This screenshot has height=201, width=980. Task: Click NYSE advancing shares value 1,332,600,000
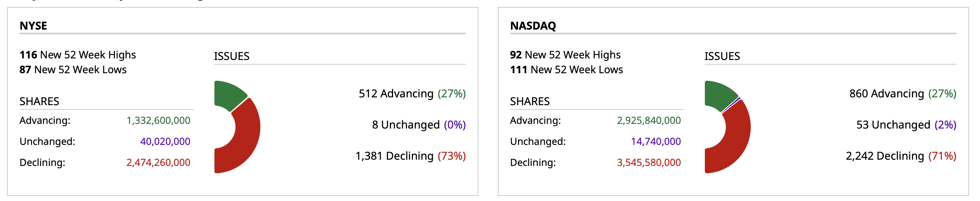click(158, 121)
